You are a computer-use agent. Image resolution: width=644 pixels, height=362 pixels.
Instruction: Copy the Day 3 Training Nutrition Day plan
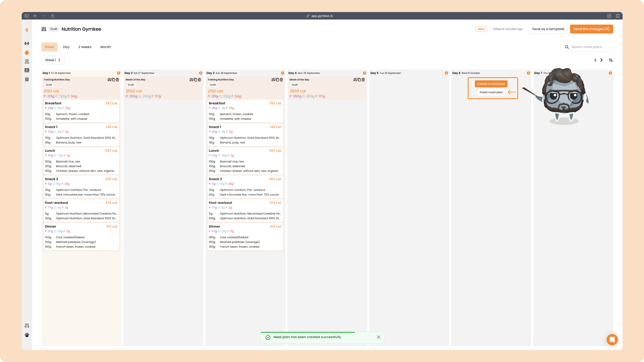[277, 79]
